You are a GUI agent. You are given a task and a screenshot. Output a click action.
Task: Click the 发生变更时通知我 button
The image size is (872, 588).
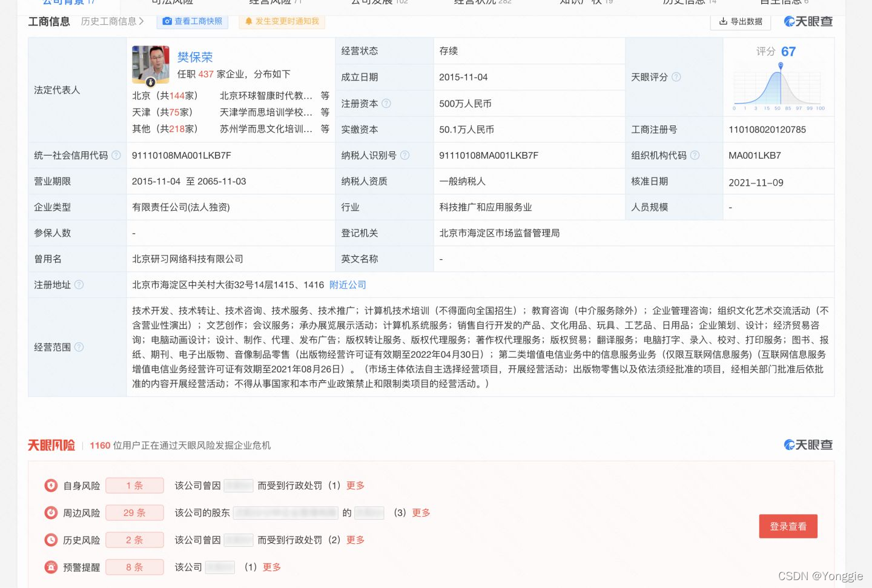click(282, 21)
